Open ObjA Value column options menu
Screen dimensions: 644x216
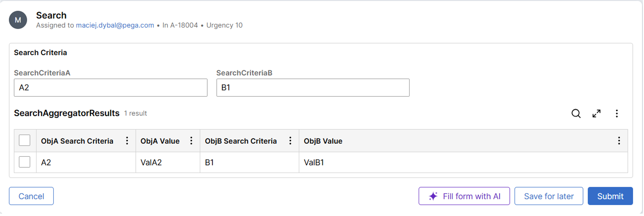(192, 141)
